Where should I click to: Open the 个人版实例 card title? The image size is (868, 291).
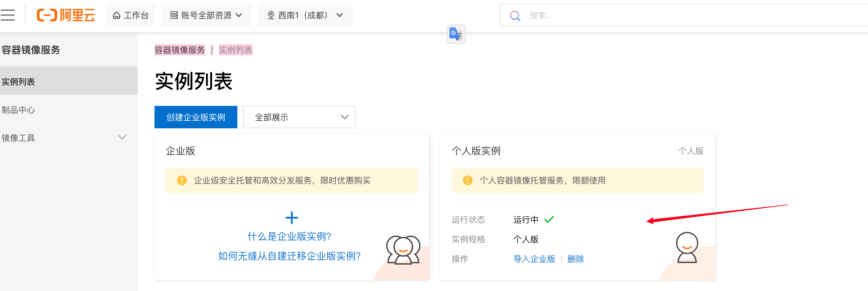click(476, 151)
